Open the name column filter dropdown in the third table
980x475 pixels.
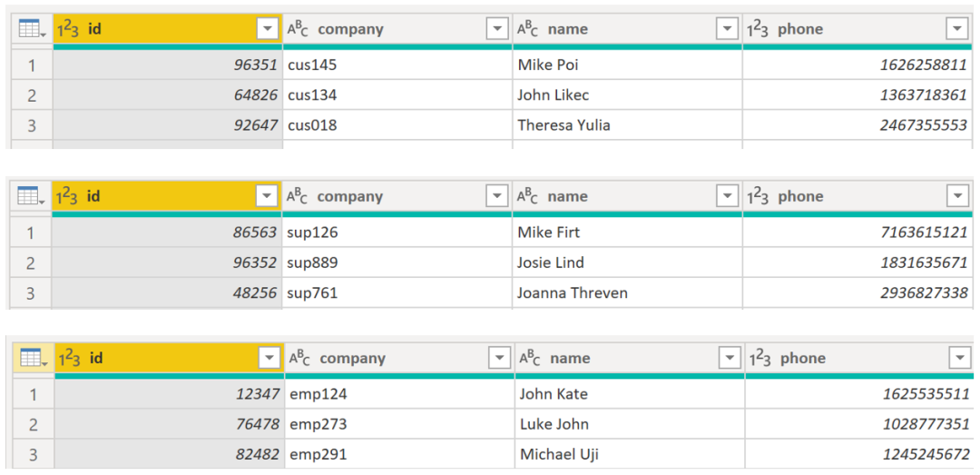730,358
